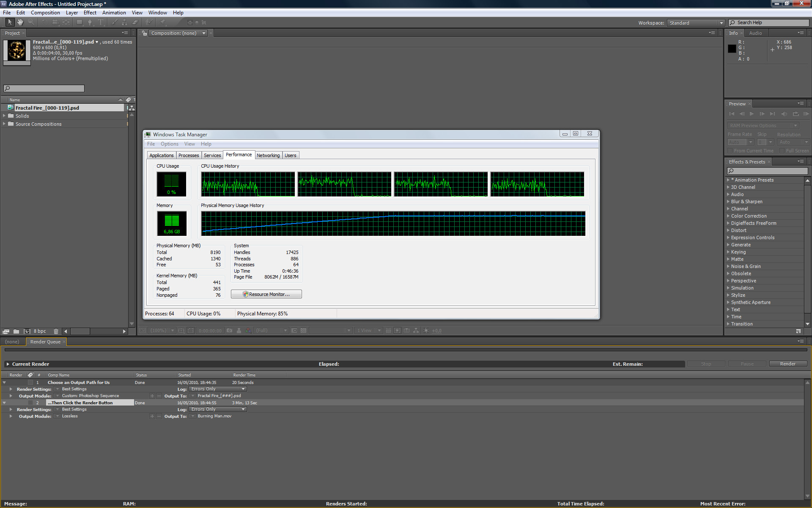Toggle render checkbox for queue item 2
Viewport: 812px width, 508px height.
point(30,403)
